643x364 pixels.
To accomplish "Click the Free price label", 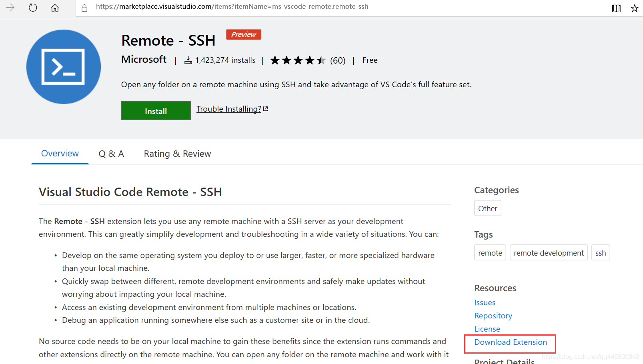I will (x=370, y=60).
